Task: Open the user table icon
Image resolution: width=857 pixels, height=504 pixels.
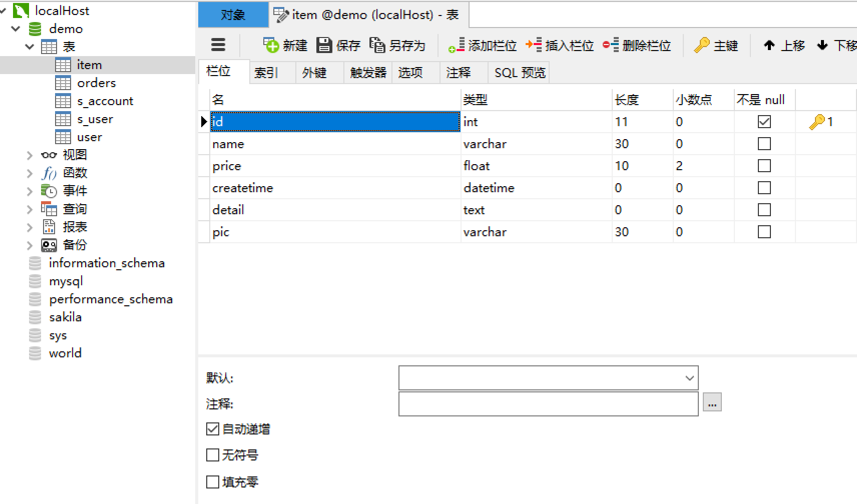Action: coord(63,137)
